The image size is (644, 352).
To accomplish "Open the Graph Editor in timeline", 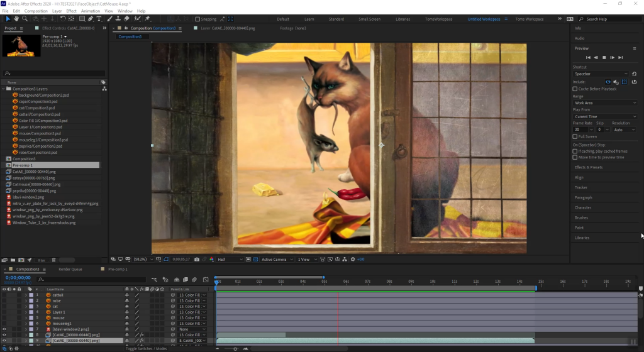I will [x=206, y=280].
